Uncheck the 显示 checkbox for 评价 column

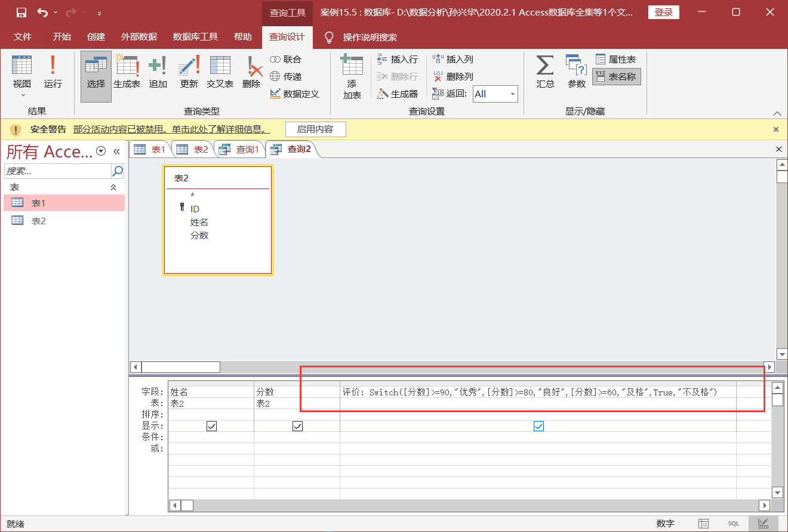coord(538,426)
